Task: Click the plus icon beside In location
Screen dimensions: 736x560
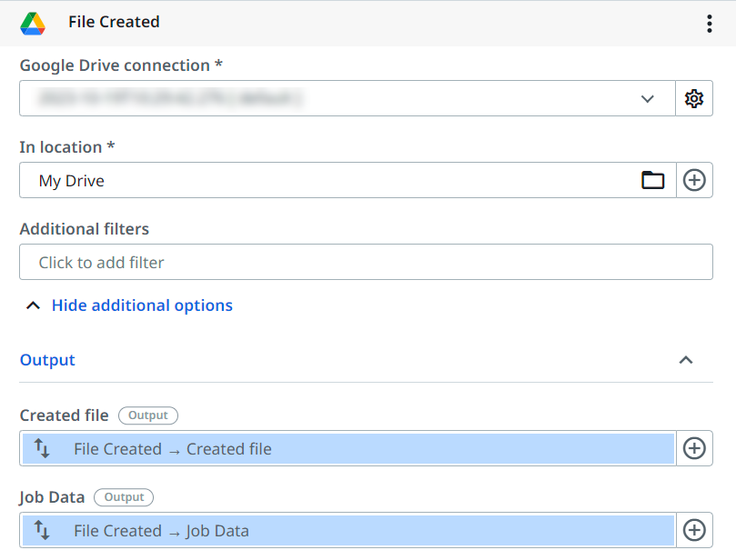Action: pos(694,180)
